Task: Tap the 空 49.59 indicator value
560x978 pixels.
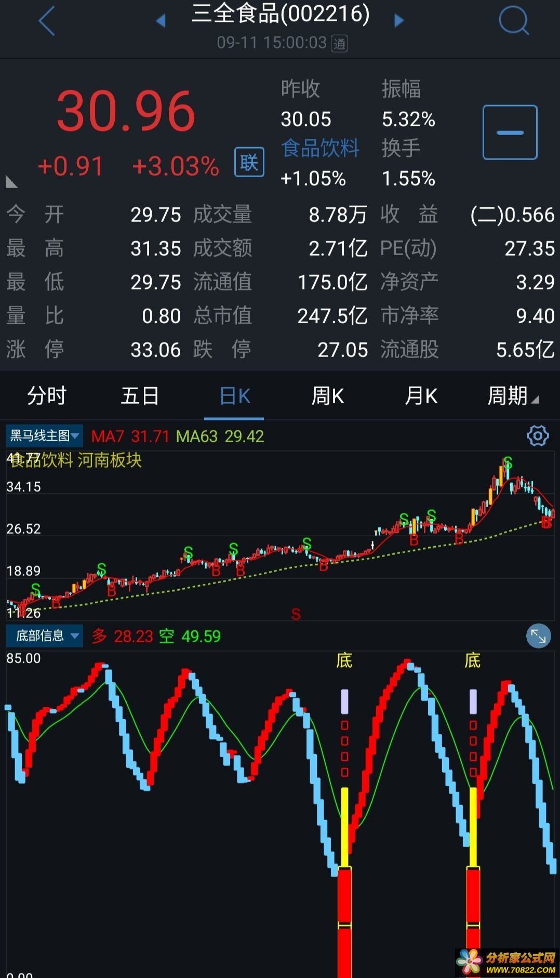Action: click(x=190, y=636)
